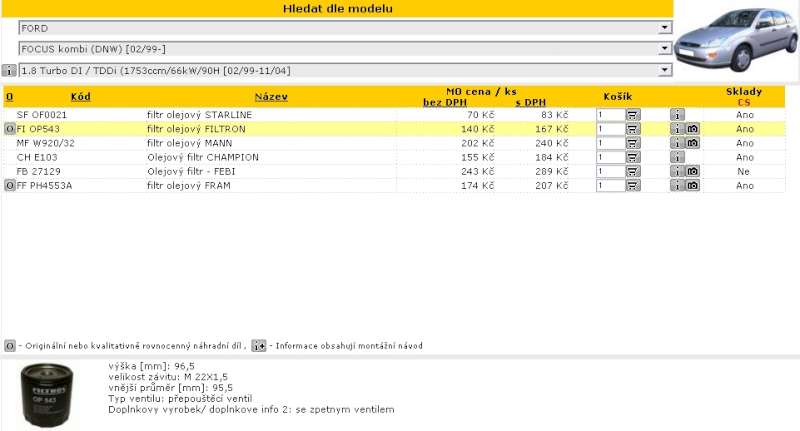This screenshot has height=431, width=800.
Task: Open info icon for STARLINE filter
Action: click(677, 115)
